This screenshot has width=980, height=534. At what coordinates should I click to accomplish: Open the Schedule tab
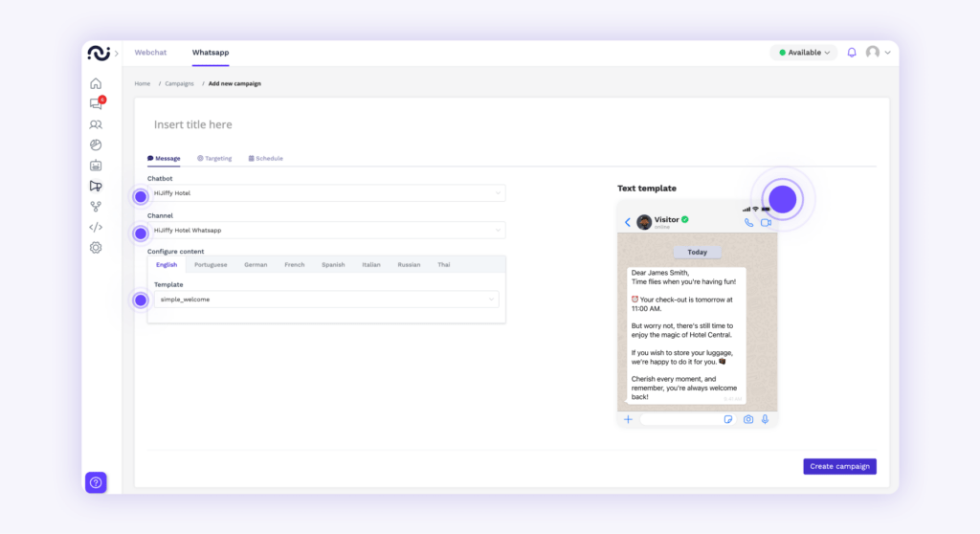click(x=266, y=158)
